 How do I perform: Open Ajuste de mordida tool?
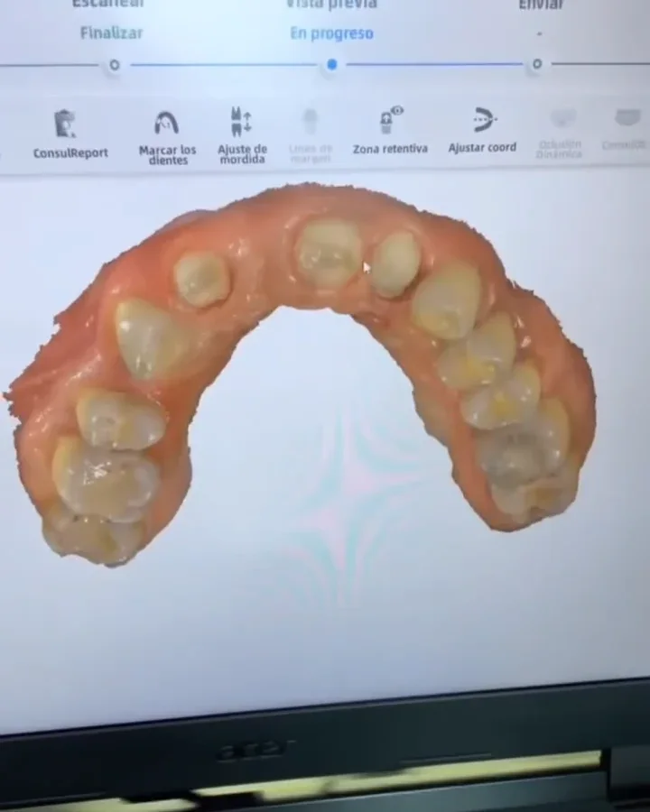[x=242, y=135]
